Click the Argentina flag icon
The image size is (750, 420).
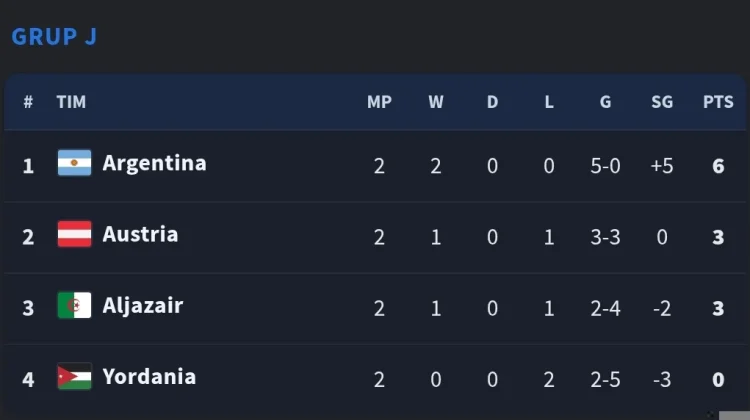coord(74,163)
